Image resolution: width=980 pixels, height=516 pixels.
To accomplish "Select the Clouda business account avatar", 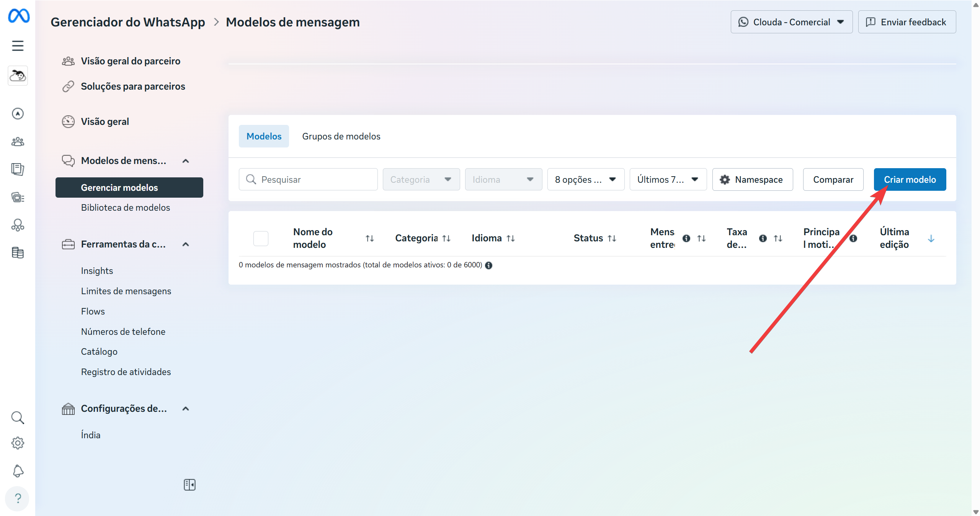I will pyautogui.click(x=18, y=75).
